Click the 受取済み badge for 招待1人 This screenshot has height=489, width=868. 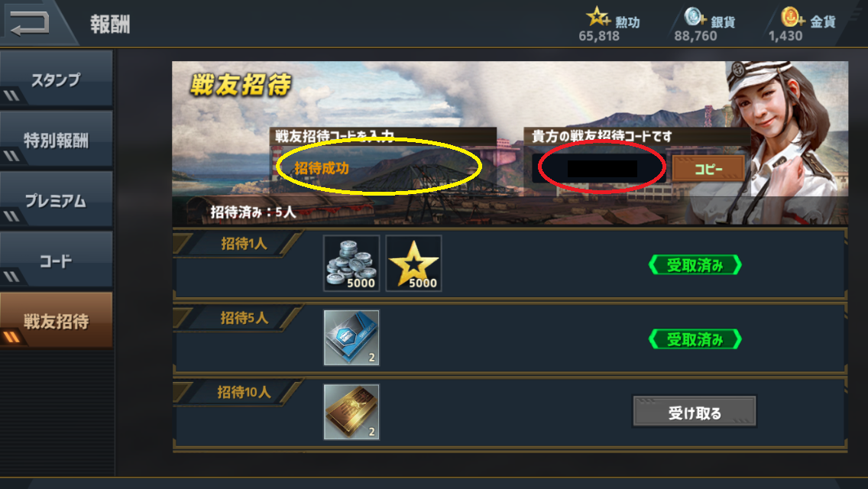(695, 264)
